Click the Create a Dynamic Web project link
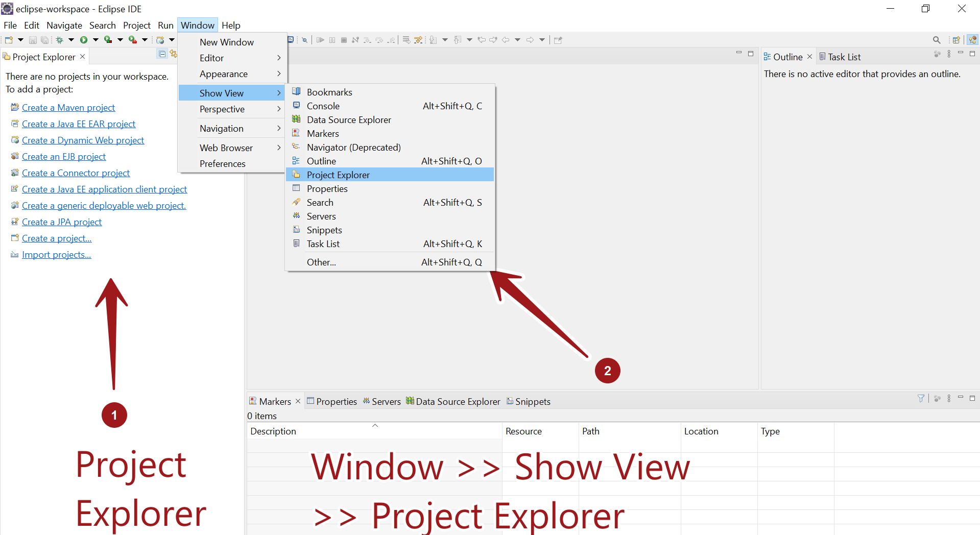 coord(83,140)
